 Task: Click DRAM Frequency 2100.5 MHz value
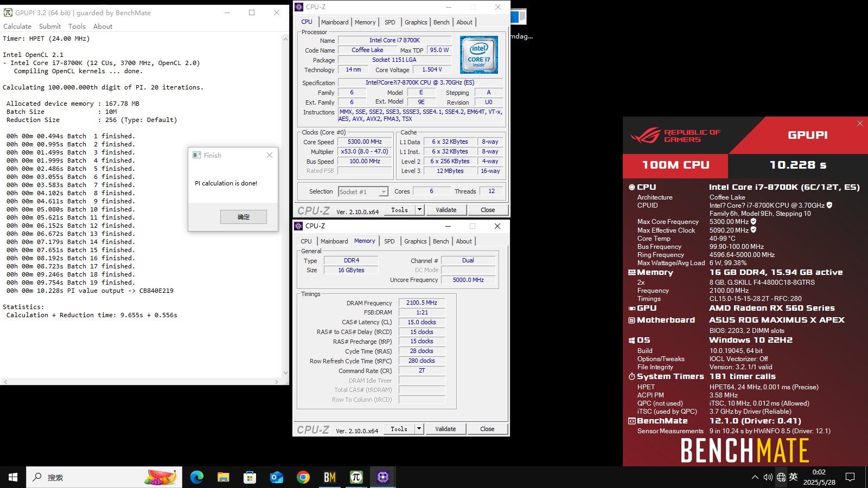(x=422, y=303)
